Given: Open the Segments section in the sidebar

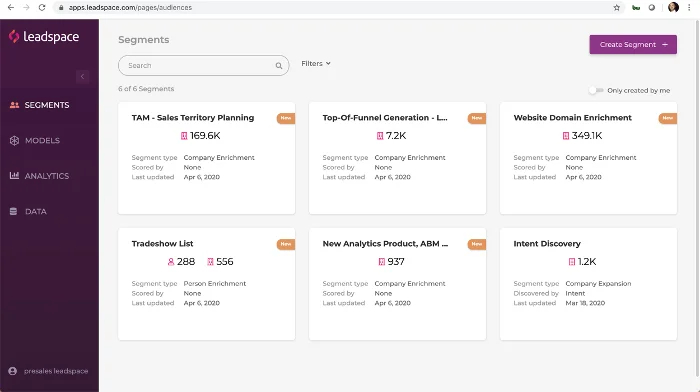Looking at the screenshot, I should click(39, 105).
